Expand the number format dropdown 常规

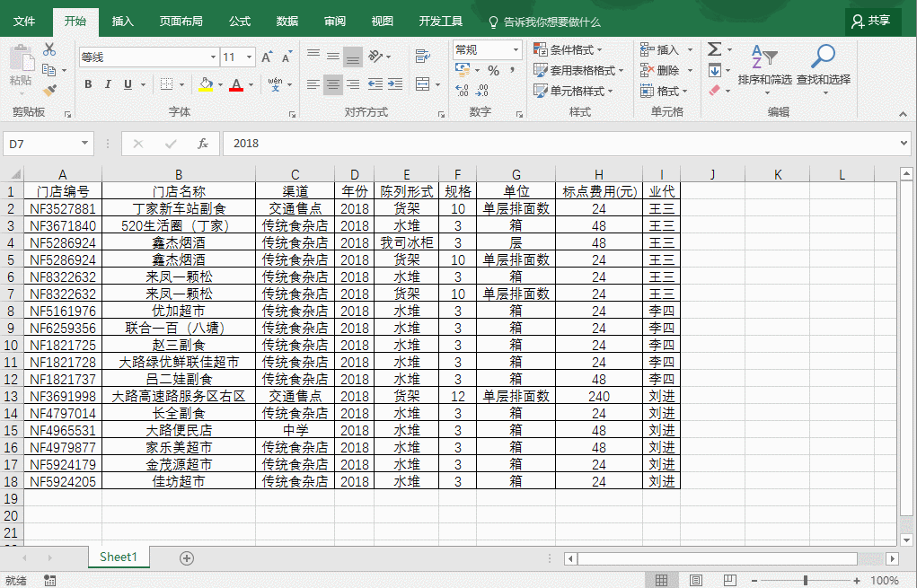(x=516, y=50)
